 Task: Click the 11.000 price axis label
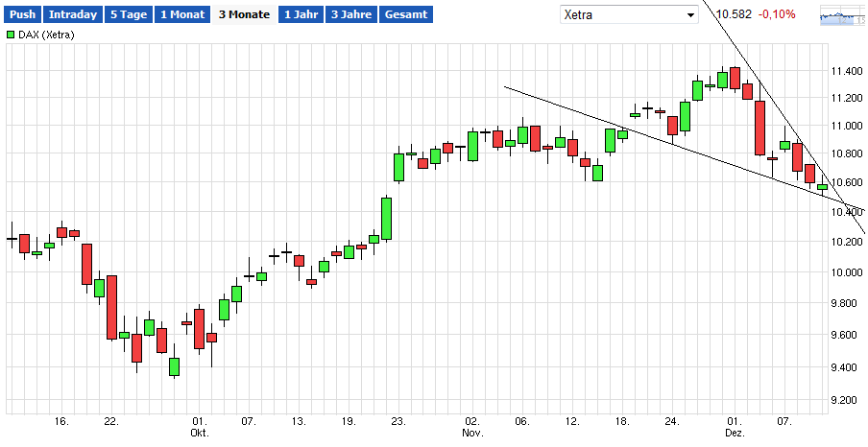tap(847, 126)
